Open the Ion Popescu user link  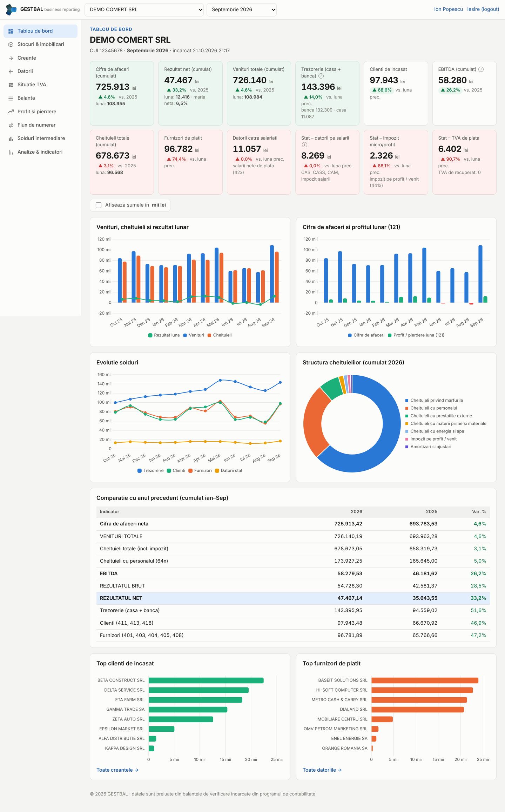pyautogui.click(x=449, y=9)
